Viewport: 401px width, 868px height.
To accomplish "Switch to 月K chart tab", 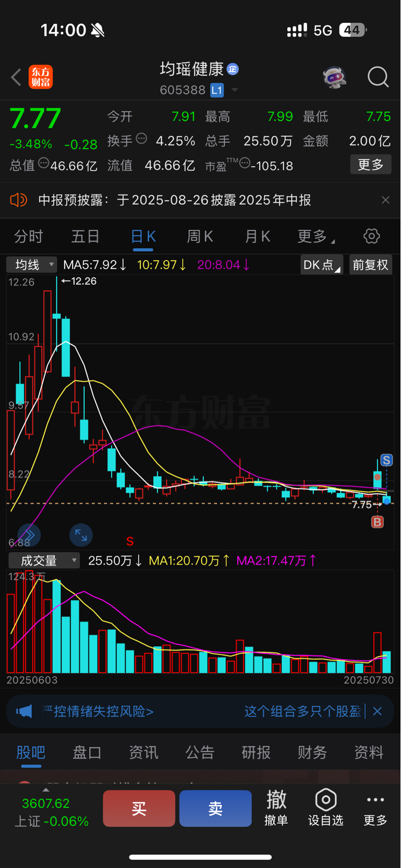I will point(257,237).
